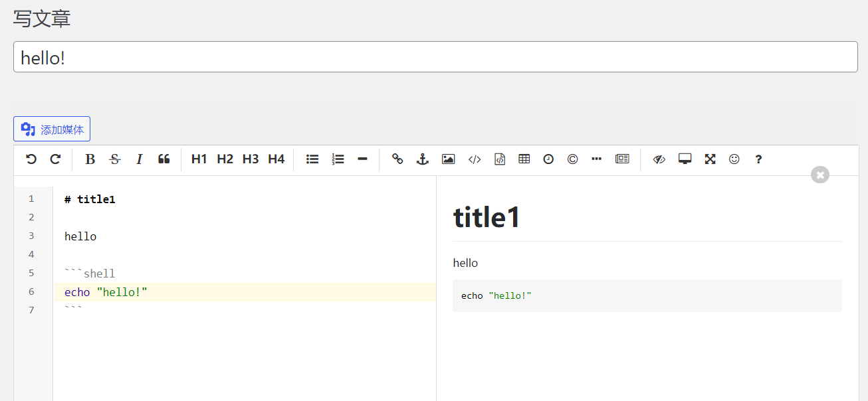Open the newspaper-style toolbar icon

622,159
